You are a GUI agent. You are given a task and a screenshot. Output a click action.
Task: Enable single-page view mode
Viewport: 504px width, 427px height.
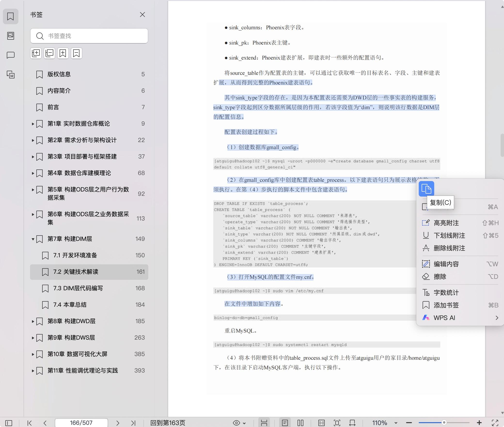point(285,423)
